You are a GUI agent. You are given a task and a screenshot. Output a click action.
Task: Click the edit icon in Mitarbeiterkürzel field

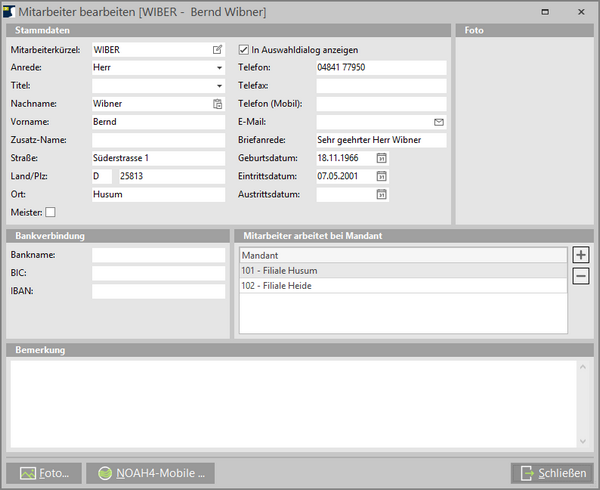pos(218,49)
